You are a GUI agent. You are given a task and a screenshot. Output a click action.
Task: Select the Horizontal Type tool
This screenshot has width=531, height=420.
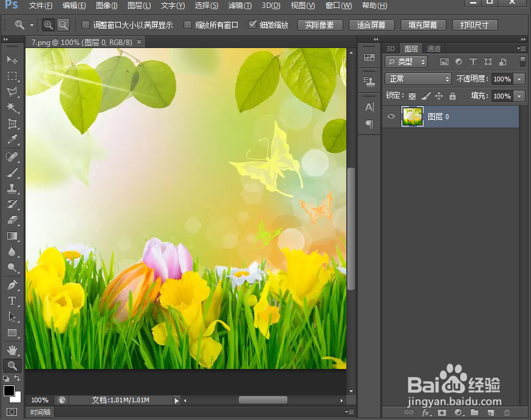pos(12,301)
